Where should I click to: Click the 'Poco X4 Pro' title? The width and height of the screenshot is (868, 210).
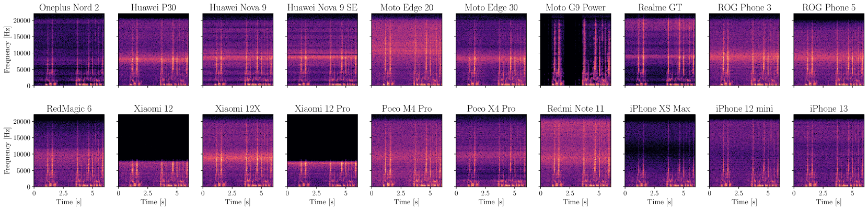pos(491,109)
